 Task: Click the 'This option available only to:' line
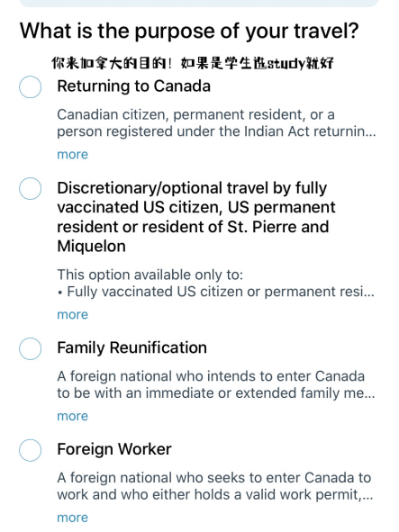pyautogui.click(x=150, y=275)
